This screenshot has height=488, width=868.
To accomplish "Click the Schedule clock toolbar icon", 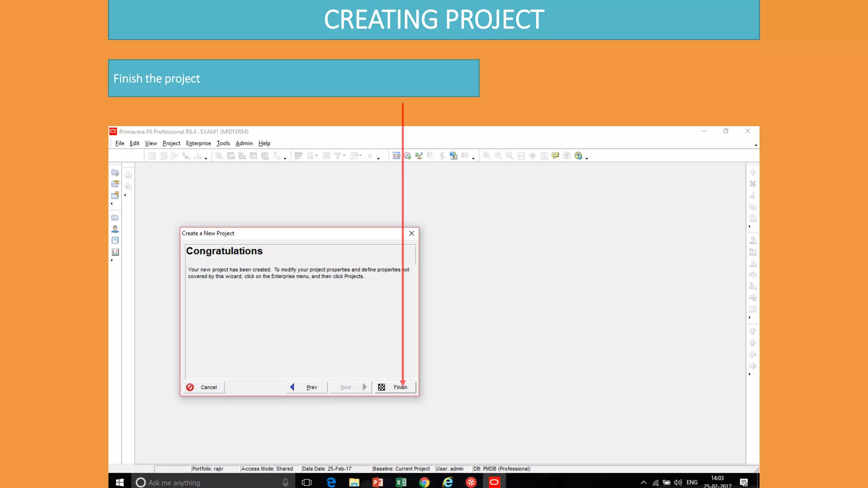I will coord(407,156).
